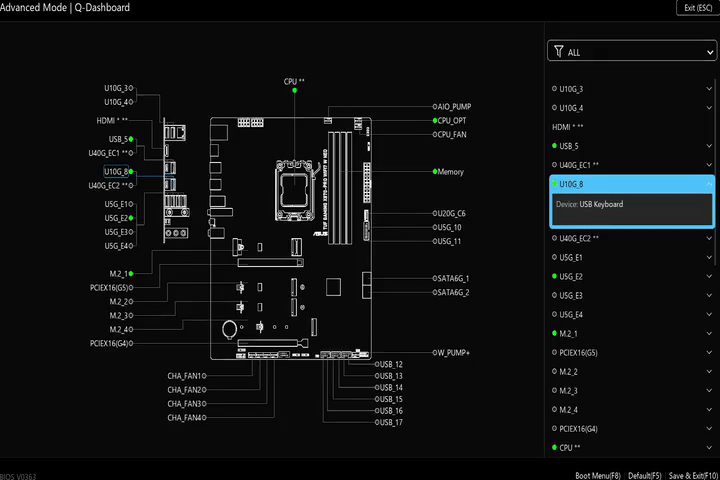Expand the M.2_1 entry in list
Screen dimensions: 720x480
[x=709, y=333]
